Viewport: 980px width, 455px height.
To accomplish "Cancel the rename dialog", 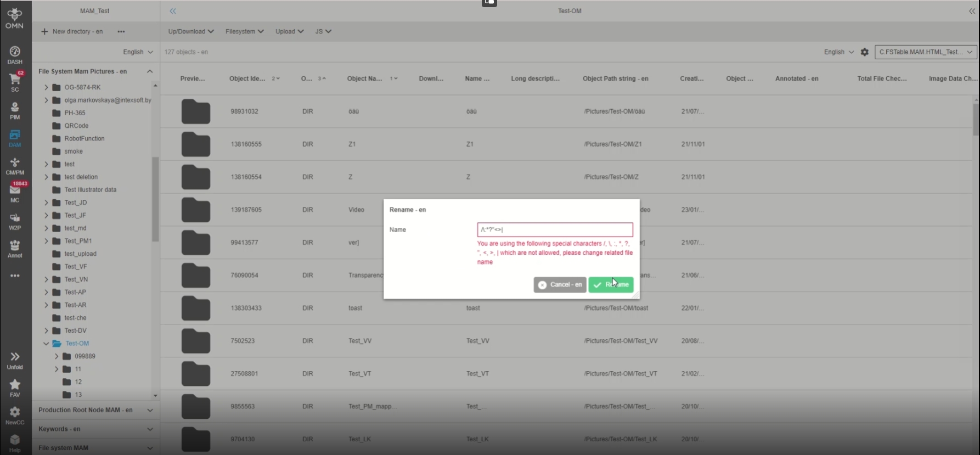I will 560,285.
